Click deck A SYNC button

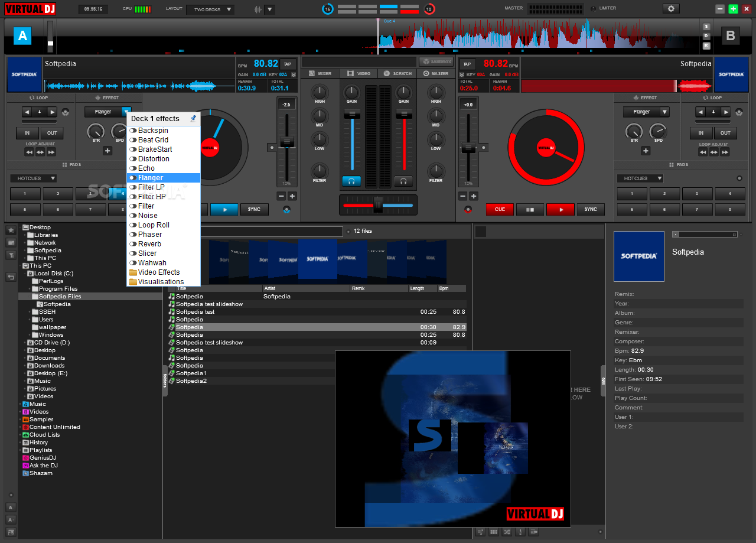[x=254, y=209]
